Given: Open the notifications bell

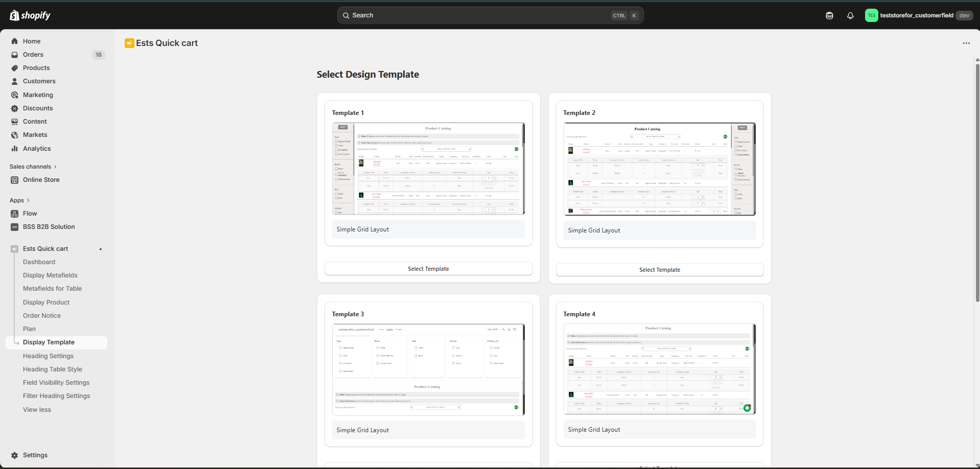Looking at the screenshot, I should [850, 16].
